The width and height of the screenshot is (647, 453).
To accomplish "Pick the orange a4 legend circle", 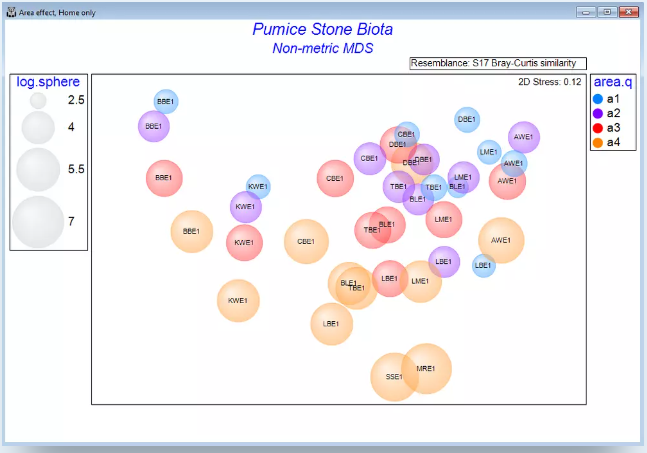I will point(598,142).
